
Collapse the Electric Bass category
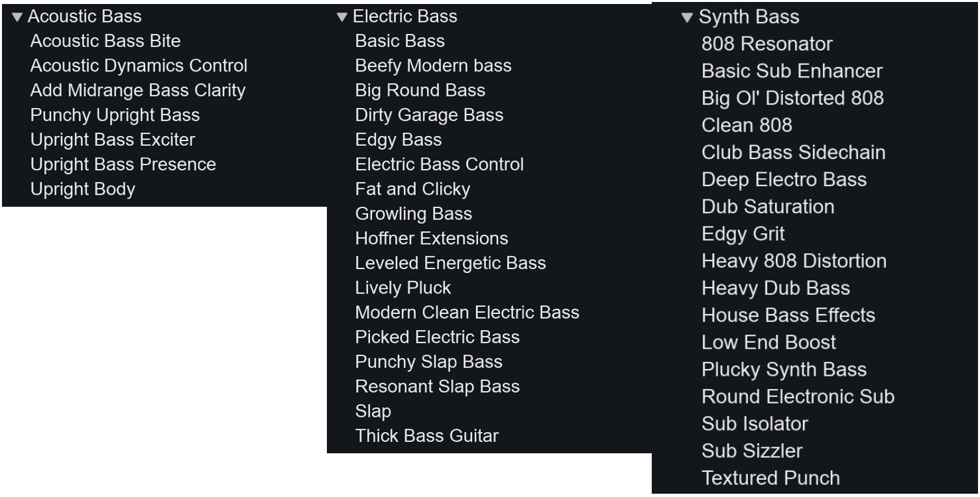[x=342, y=17]
